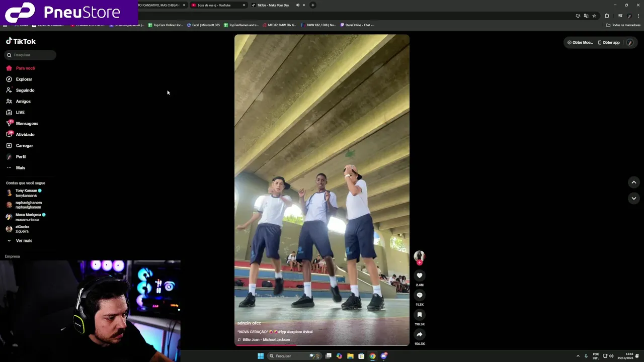The height and width of the screenshot is (362, 644).
Task: Open TopTierRamen bookmark
Action: (x=241, y=25)
